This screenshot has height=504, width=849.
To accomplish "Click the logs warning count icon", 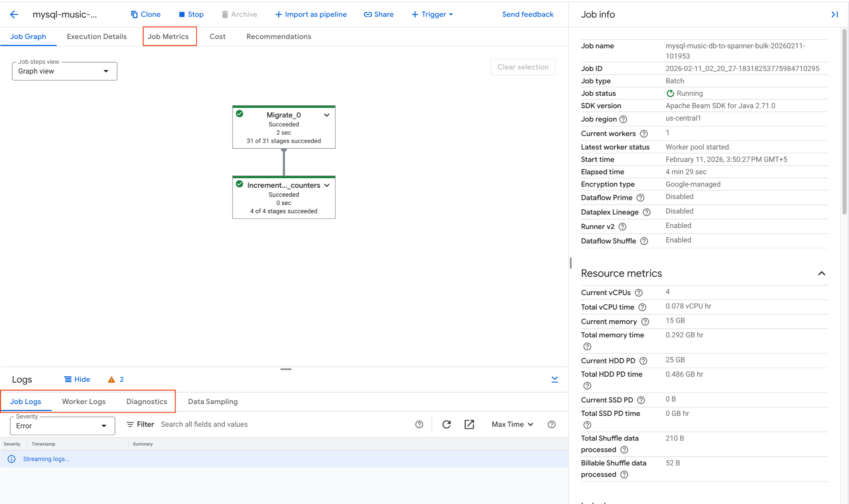I will tap(112, 380).
